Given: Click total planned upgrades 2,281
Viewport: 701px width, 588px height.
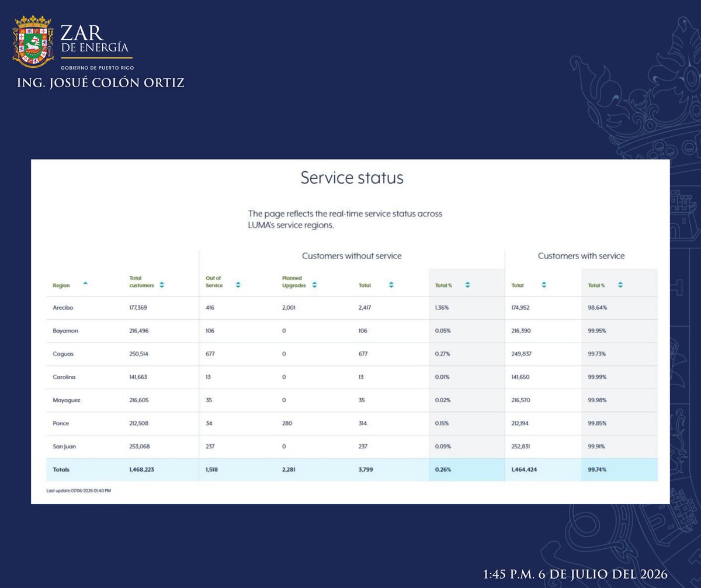Looking at the screenshot, I should click(x=289, y=469).
